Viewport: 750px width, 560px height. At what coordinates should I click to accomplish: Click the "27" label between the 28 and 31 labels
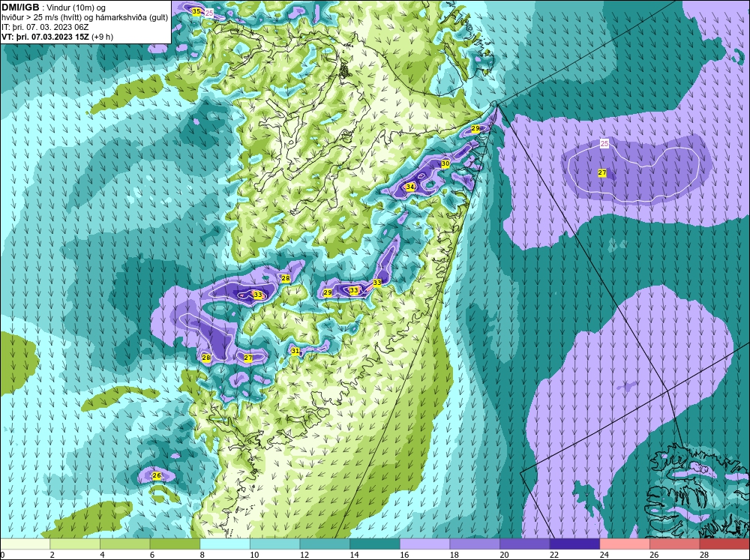point(247,358)
